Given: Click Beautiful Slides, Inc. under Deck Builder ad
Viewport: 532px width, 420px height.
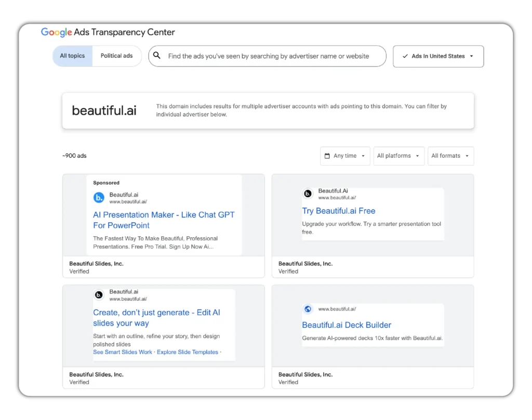Looking at the screenshot, I should [x=305, y=375].
